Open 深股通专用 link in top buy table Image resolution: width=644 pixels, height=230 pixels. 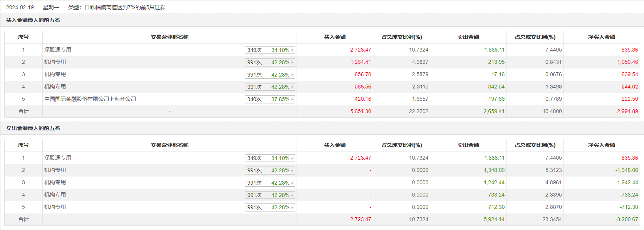[x=58, y=50]
